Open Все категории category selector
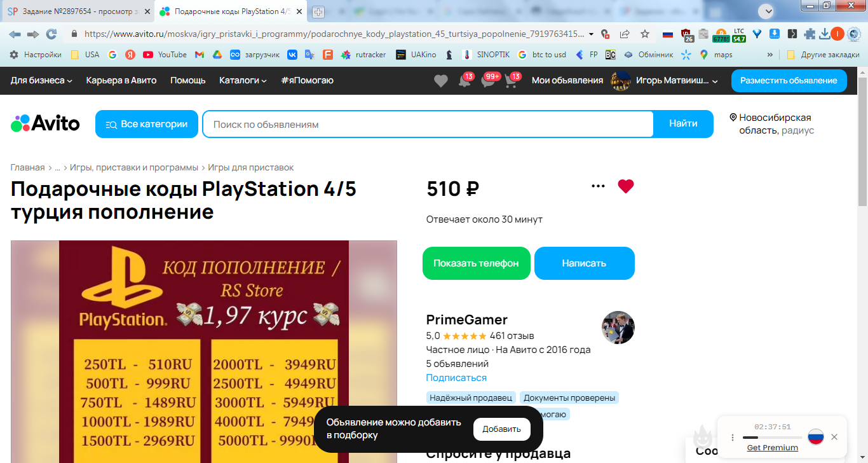The image size is (868, 463). pos(147,124)
